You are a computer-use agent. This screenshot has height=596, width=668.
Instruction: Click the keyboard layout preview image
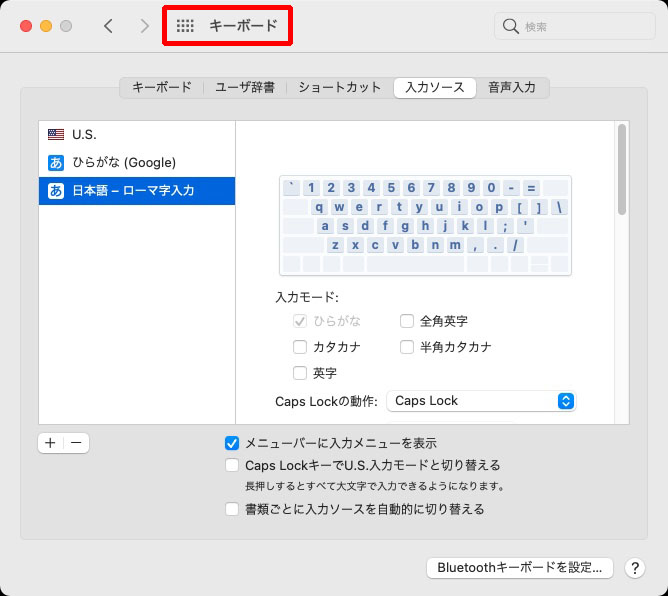coord(425,225)
